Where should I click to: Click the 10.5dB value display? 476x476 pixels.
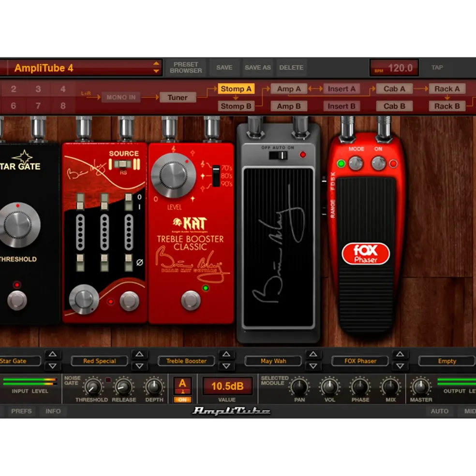coord(227,386)
